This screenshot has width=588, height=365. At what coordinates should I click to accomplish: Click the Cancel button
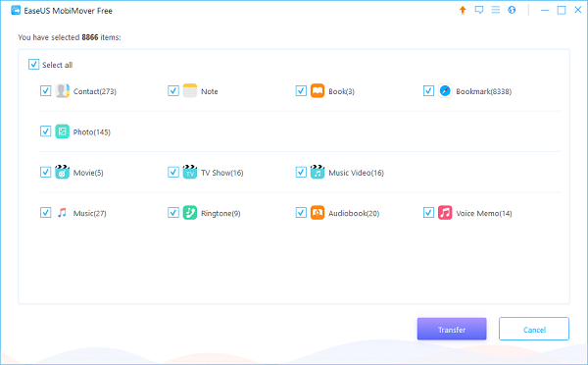click(x=534, y=330)
